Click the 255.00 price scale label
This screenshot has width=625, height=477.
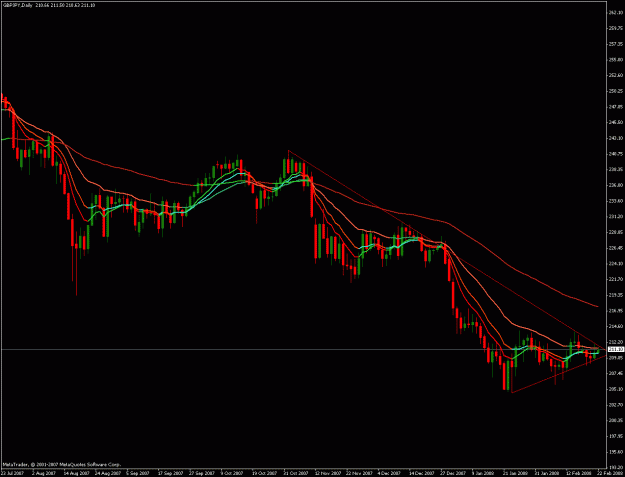coord(616,60)
